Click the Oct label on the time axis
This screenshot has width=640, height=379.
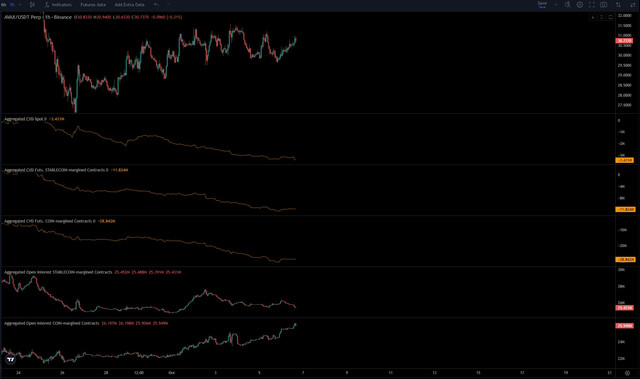[171, 372]
